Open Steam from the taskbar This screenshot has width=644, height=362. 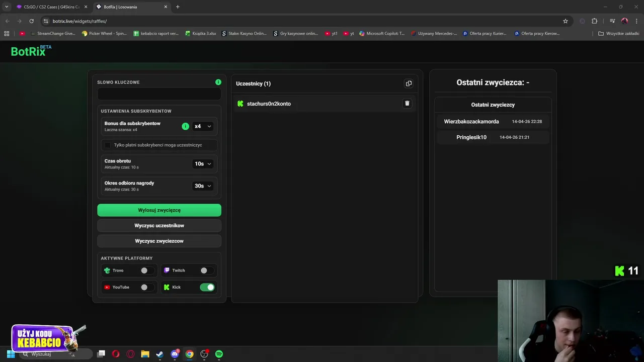159,354
